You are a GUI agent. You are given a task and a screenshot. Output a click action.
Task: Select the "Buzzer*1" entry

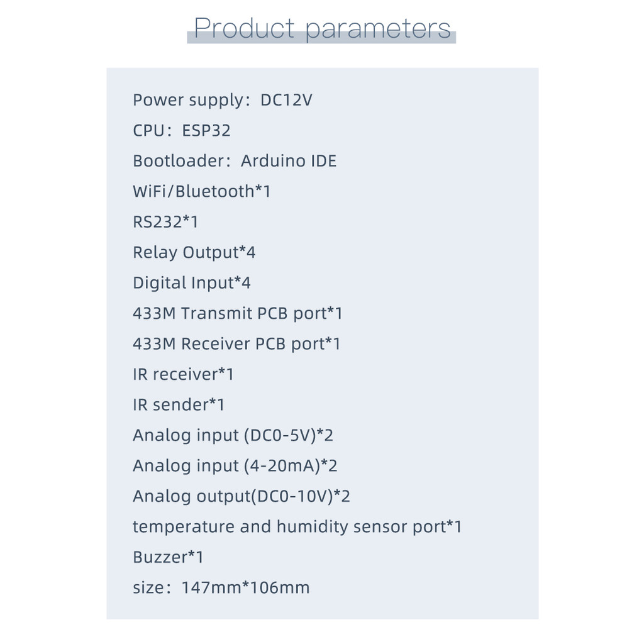(168, 557)
